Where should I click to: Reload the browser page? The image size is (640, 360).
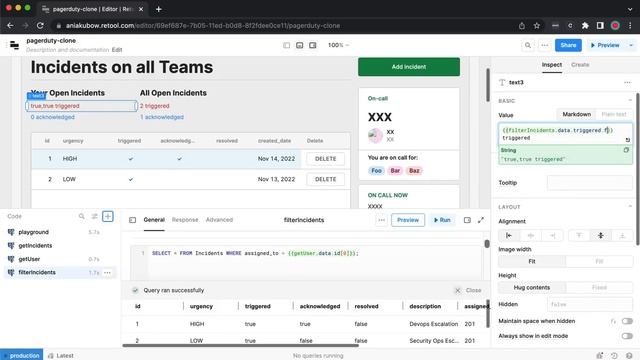pyautogui.click(x=40, y=26)
